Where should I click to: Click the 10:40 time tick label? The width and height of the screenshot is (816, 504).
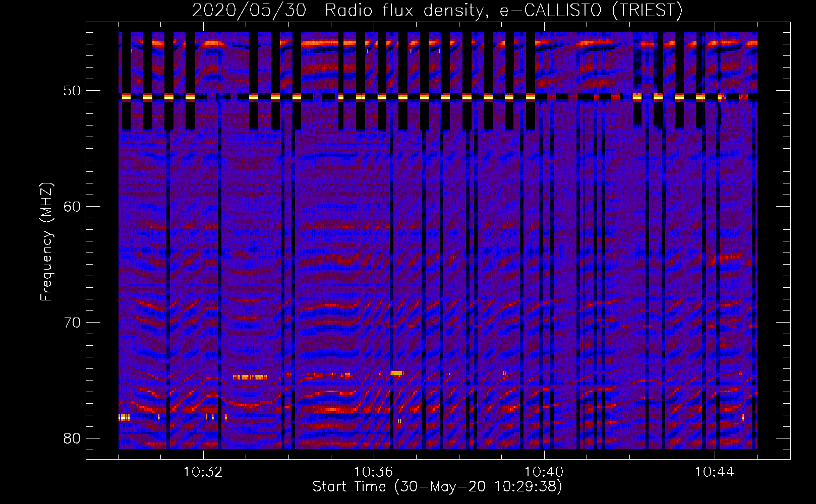coord(544,472)
